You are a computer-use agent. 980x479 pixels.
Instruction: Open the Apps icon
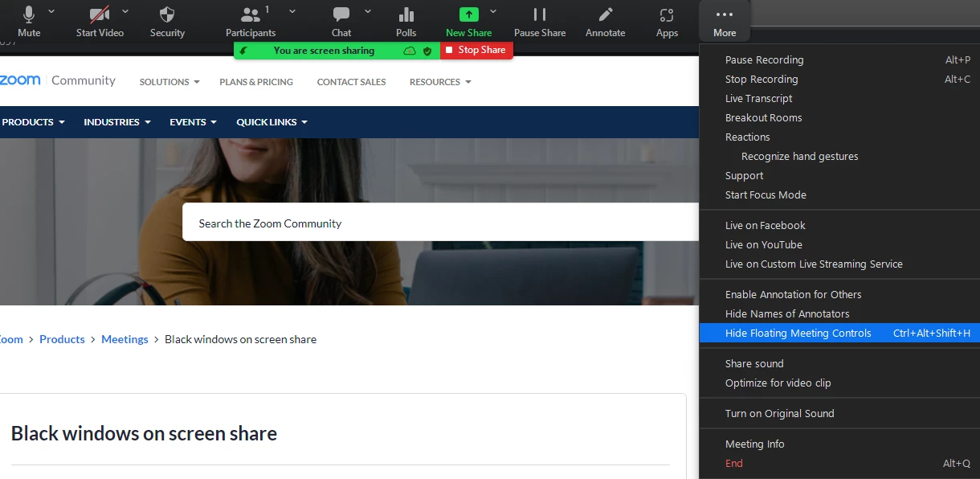coord(667,14)
